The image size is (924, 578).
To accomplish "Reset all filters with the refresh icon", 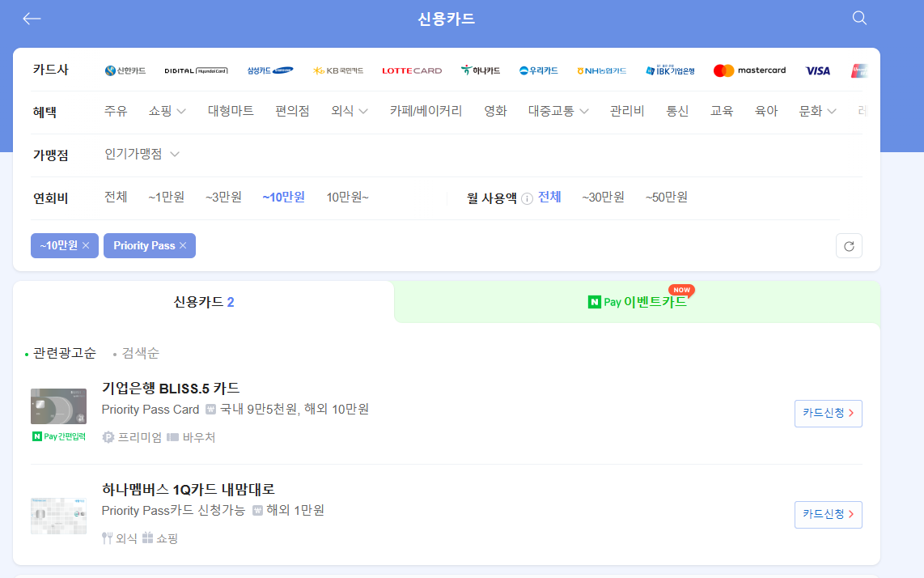I will (849, 246).
